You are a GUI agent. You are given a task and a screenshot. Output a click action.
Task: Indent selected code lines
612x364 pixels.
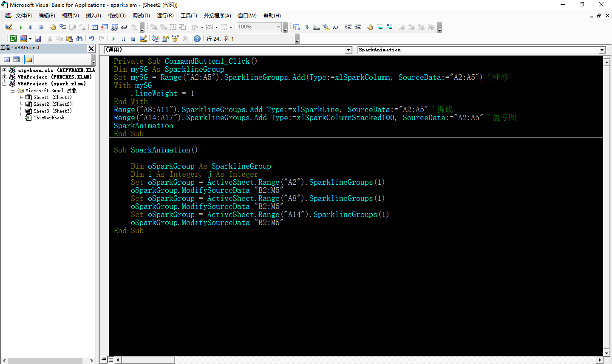click(x=348, y=27)
